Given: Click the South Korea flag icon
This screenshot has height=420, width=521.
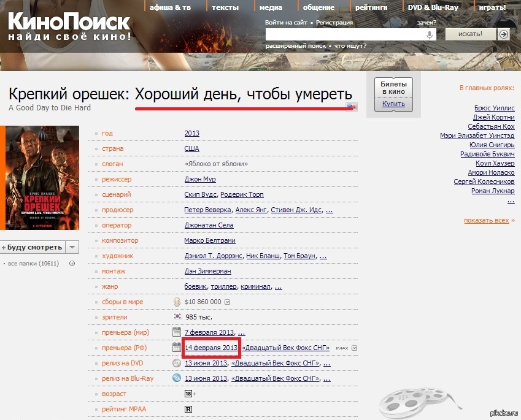Looking at the screenshot, I should [x=177, y=317].
